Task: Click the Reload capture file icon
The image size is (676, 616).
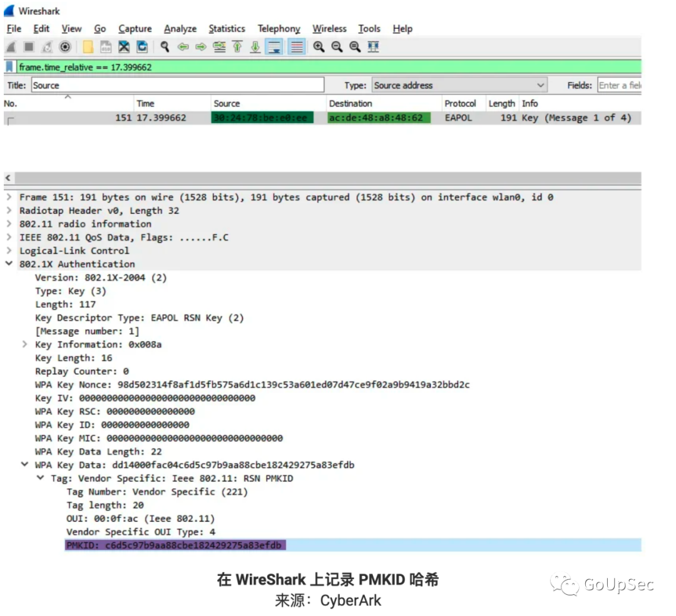Action: tap(142, 46)
